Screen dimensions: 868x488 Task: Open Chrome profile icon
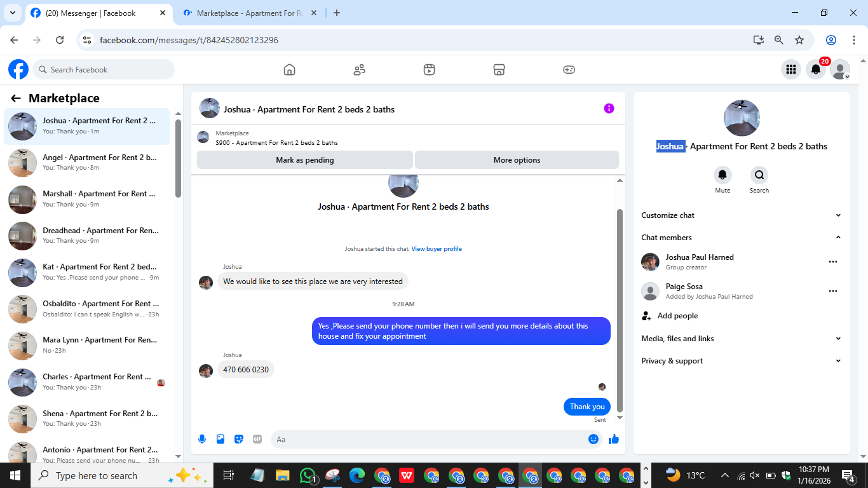pyautogui.click(x=831, y=40)
